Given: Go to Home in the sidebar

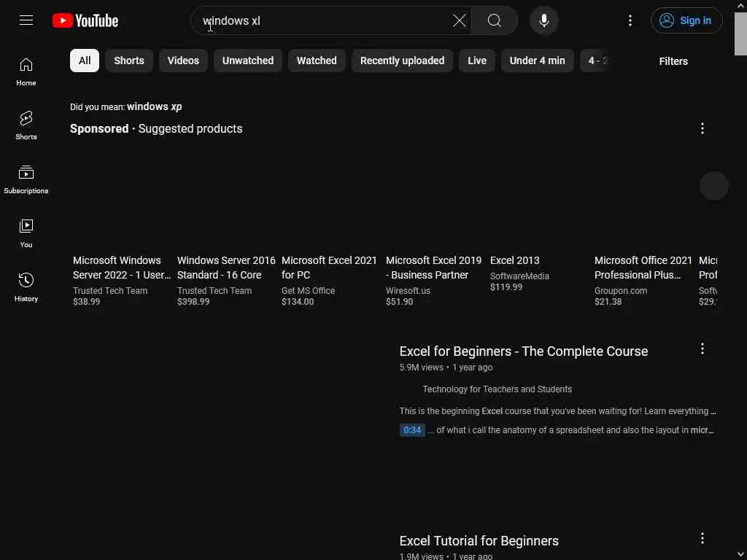Looking at the screenshot, I should (26, 72).
